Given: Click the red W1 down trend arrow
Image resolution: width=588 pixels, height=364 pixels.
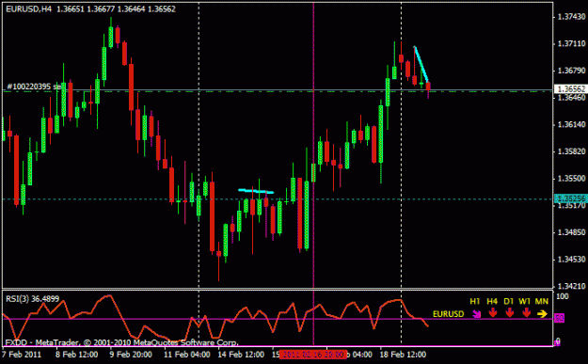Looking at the screenshot, I should 526,312.
